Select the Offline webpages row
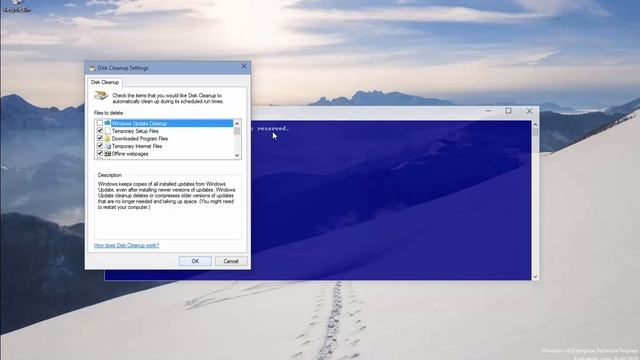Viewport: 640px width, 360px height. point(164,153)
